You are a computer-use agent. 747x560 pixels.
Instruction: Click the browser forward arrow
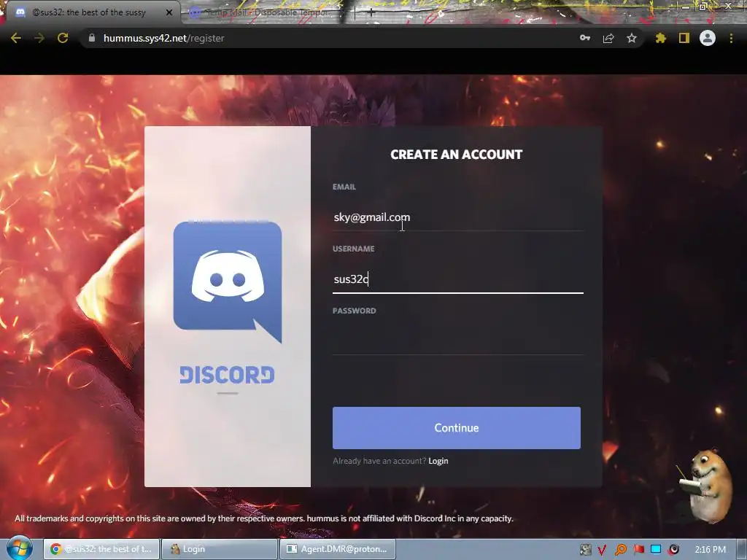tap(39, 38)
